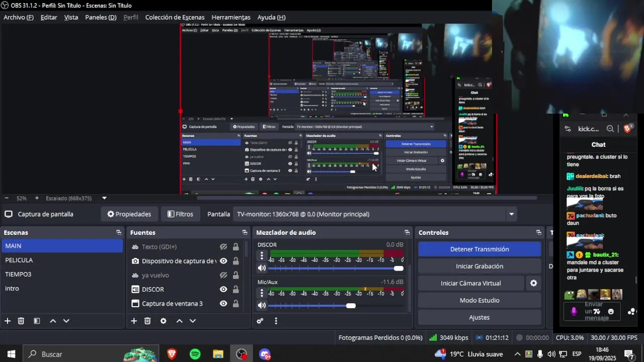Move selected scene down with the arrow
The width and height of the screenshot is (644, 362).
click(66, 321)
